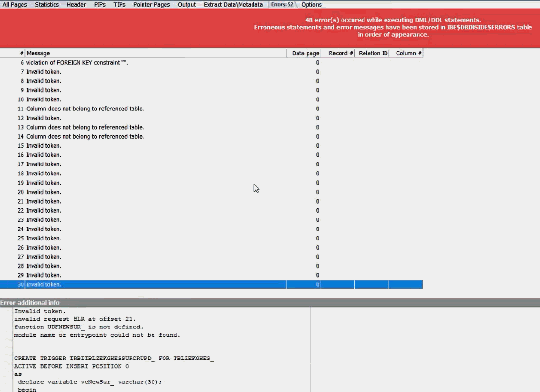540x392 pixels.
Task: Select row 14 'Column does not belong to referenced table.'
Action: pos(211,137)
